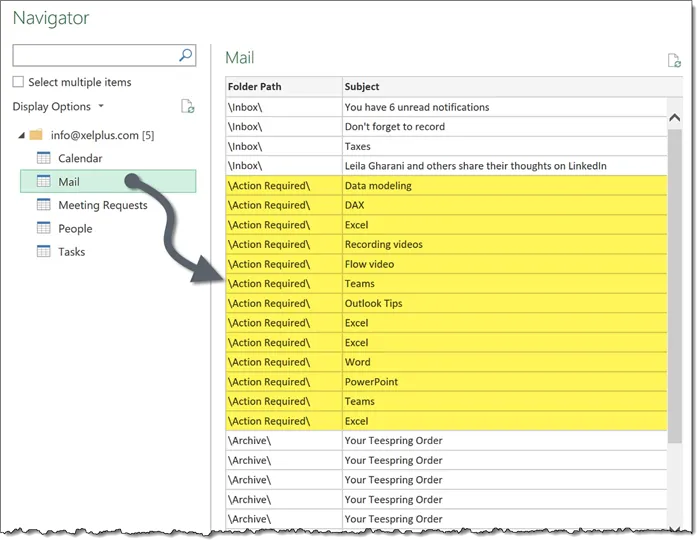This screenshot has height=544, width=700.
Task: Enable the Select multiple items checkbox
Action: tap(19, 83)
